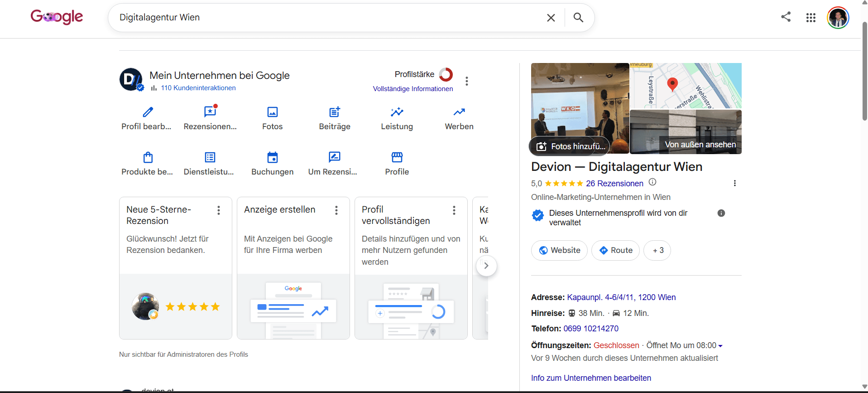Open Anzeige erstellen card menu
This screenshot has width=868, height=393.
click(x=336, y=210)
